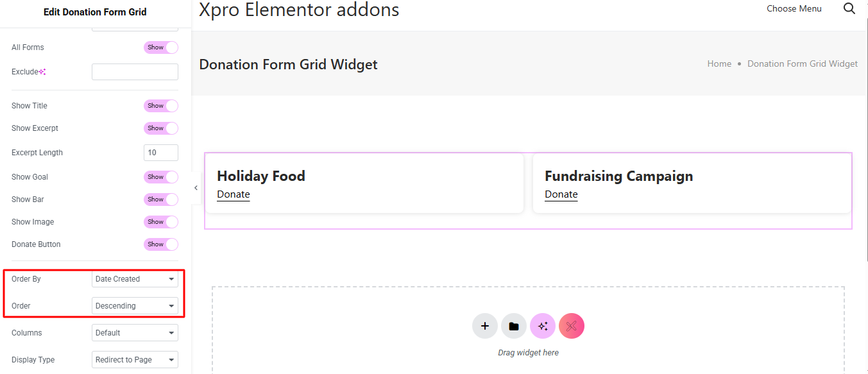The width and height of the screenshot is (868, 374).
Task: Click the plus add-section icon
Action: click(x=485, y=326)
